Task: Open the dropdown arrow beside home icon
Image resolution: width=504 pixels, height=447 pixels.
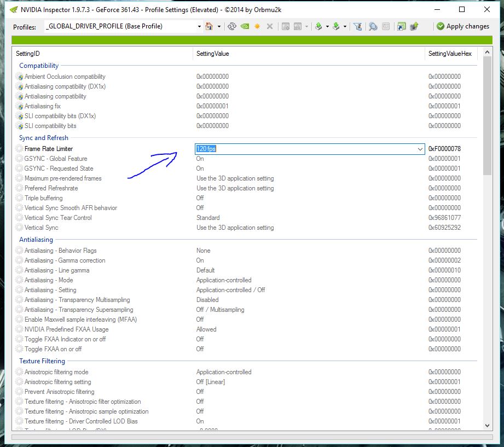Action: pyautogui.click(x=219, y=26)
